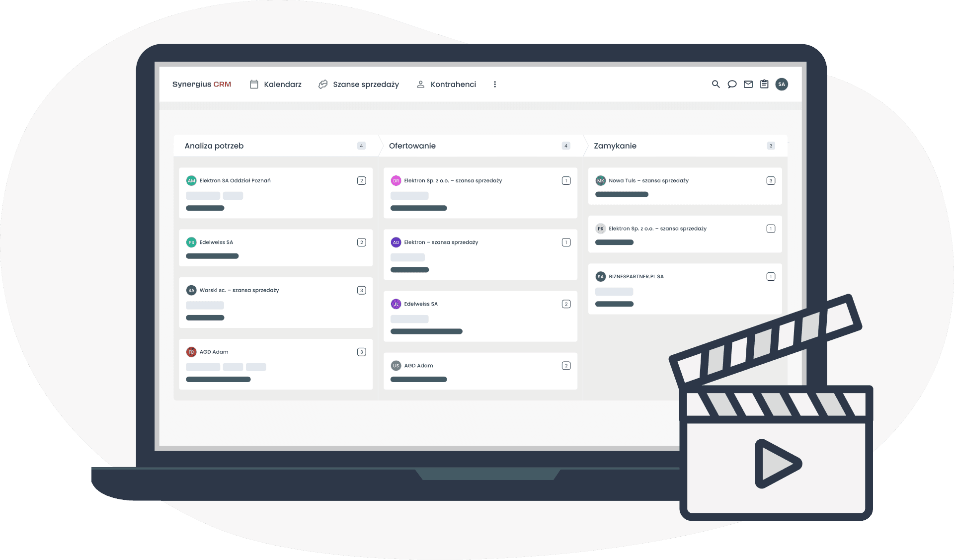Click the search magnifier icon
This screenshot has height=560, width=954.
715,84
